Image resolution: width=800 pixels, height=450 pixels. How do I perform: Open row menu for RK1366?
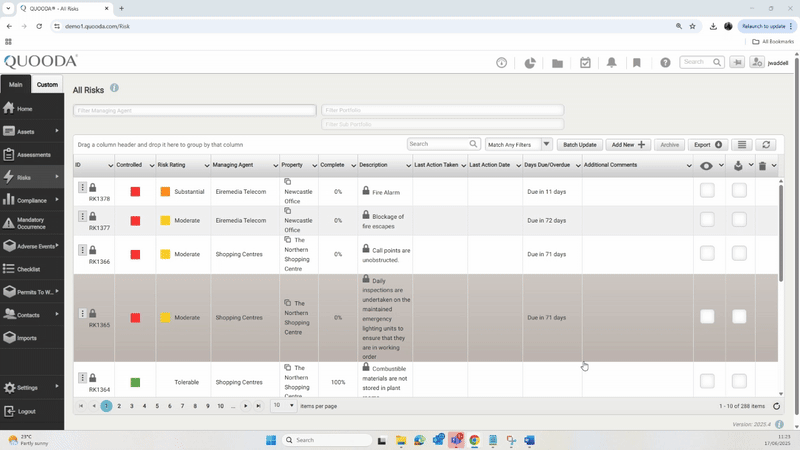(x=82, y=250)
